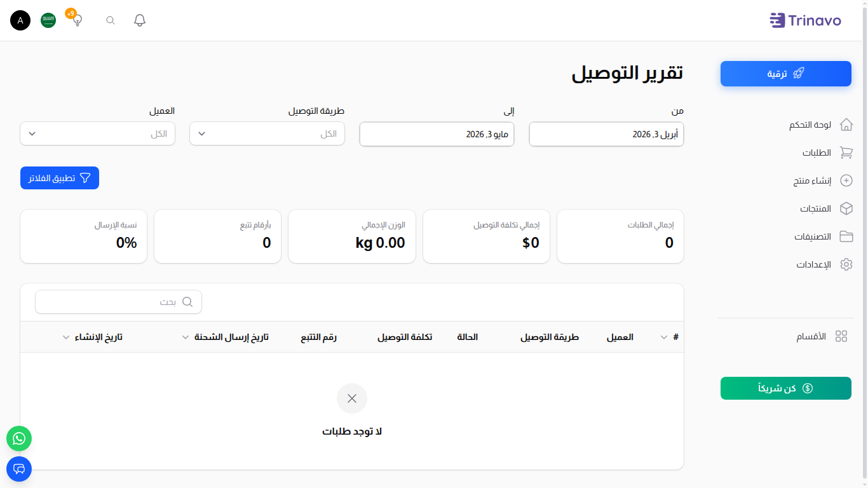Screen dimensions: 868x488
Task: Click the cart icon beside الطلبات
Action: (846, 152)
